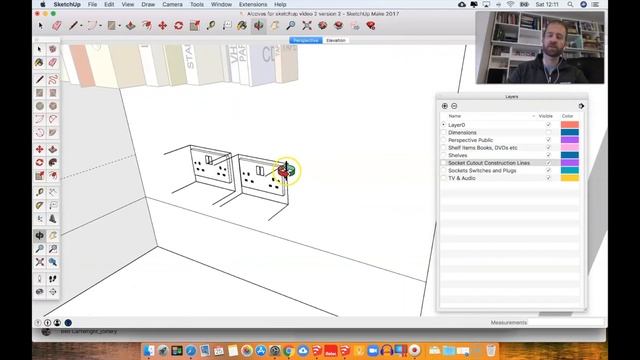The image size is (640, 360).
Task: Go to the Previous camera view
Action: 53,262
